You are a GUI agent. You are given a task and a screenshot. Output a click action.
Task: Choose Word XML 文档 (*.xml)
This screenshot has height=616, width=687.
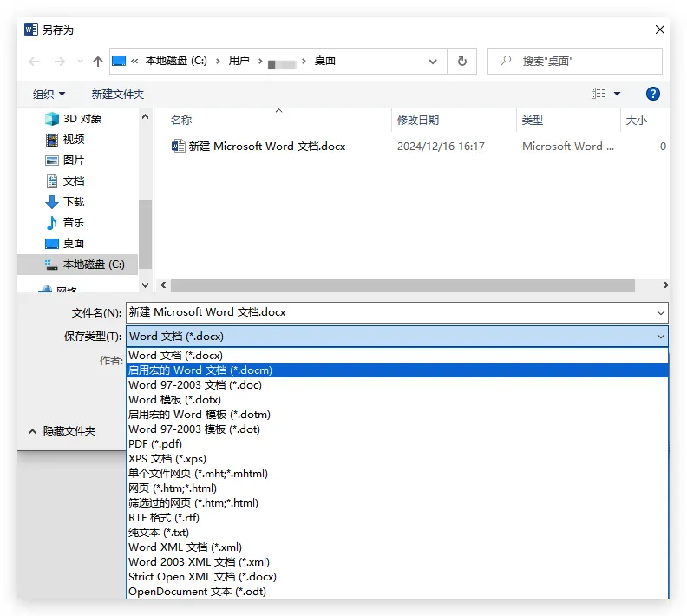[397, 547]
